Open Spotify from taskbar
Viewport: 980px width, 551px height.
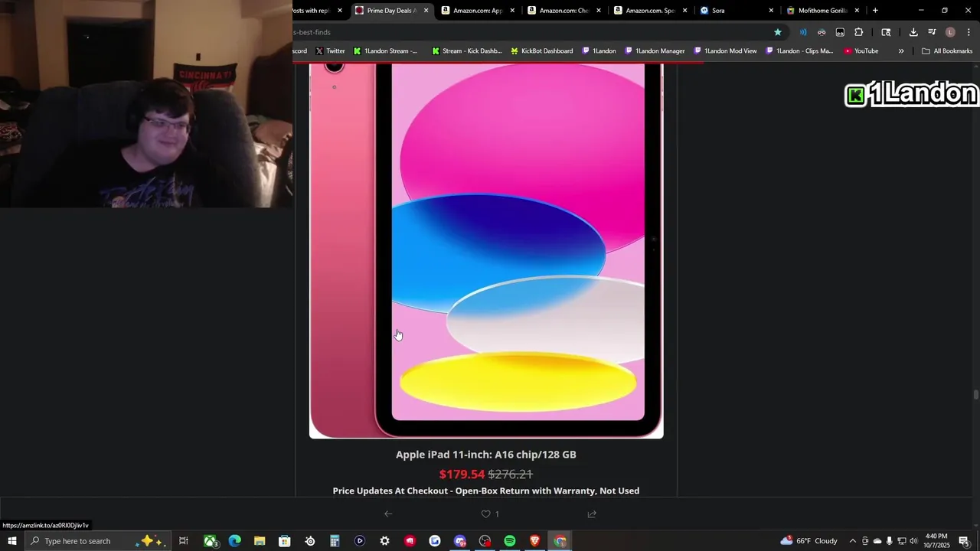tap(510, 541)
